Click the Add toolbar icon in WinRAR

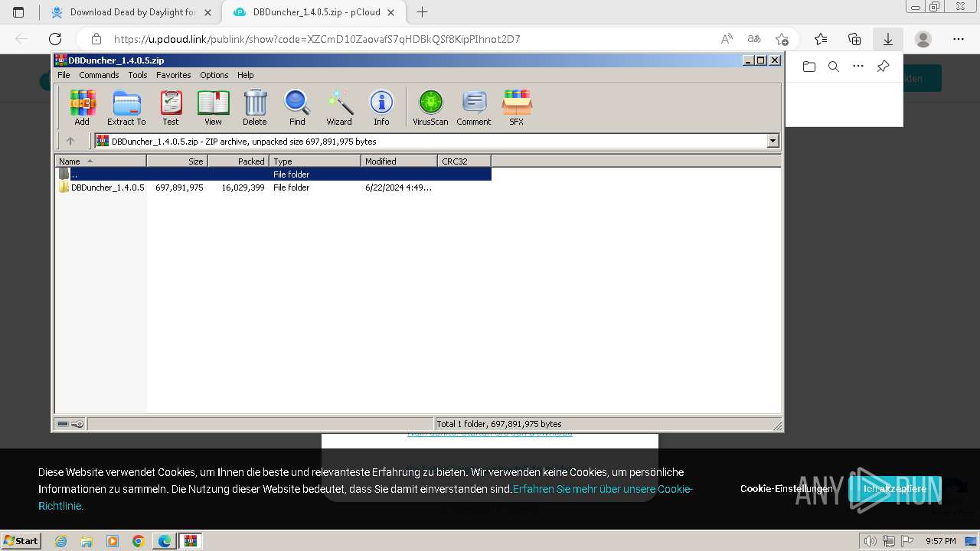(82, 107)
